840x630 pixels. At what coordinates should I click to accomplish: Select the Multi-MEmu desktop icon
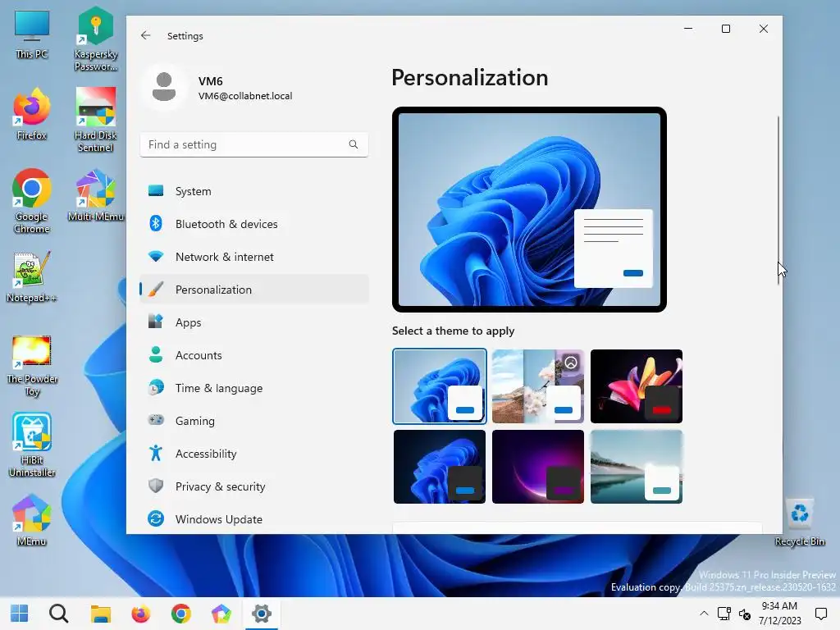(x=95, y=195)
